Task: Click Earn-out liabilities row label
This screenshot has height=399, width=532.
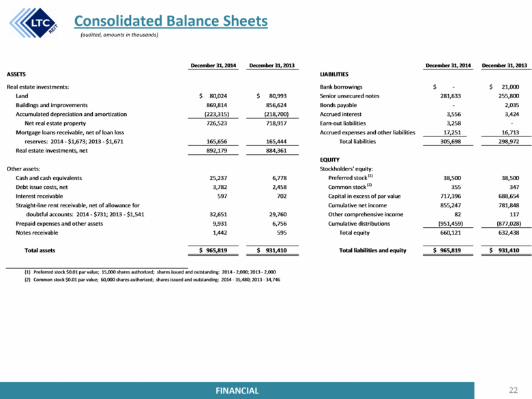Action: (x=342, y=123)
